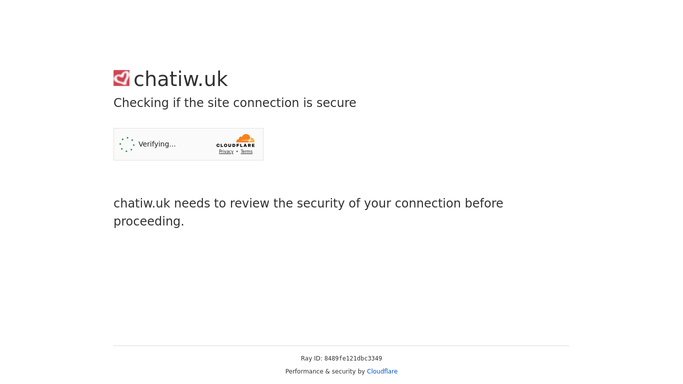This screenshot has width=683, height=384.
Task: Click the horizontal divider above footer
Action: click(342, 346)
